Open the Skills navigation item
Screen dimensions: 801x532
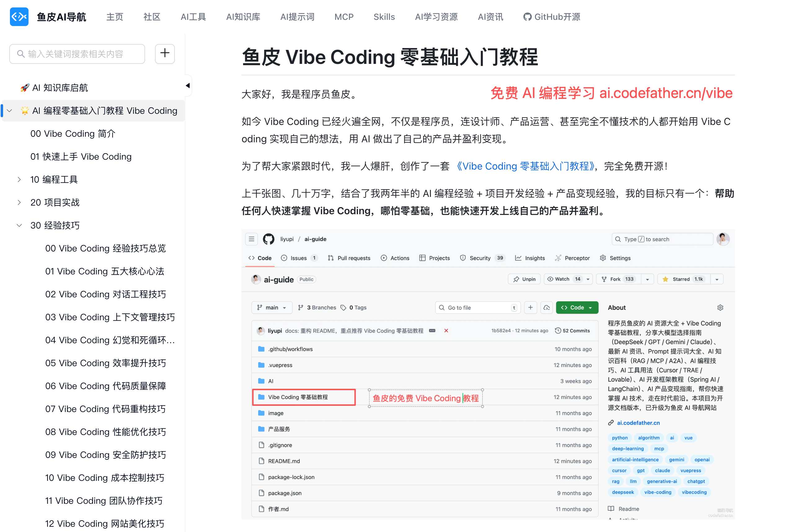click(384, 17)
